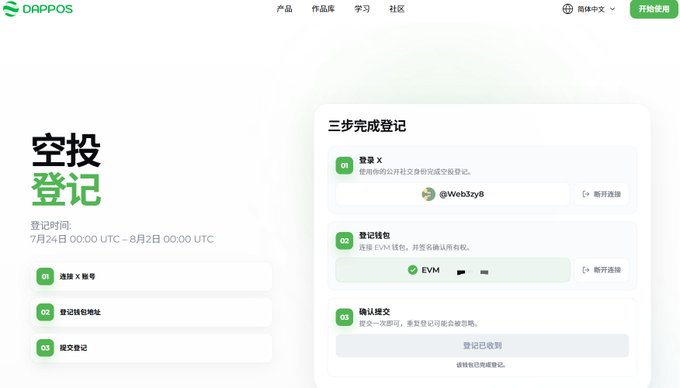
Task: Click the logout icon beside X 断开连接
Action: (x=586, y=194)
